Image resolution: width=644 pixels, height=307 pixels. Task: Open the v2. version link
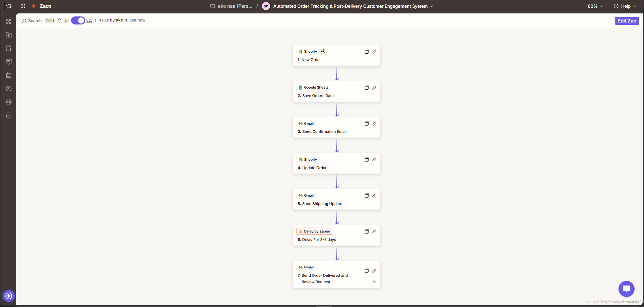pyautogui.click(x=89, y=20)
